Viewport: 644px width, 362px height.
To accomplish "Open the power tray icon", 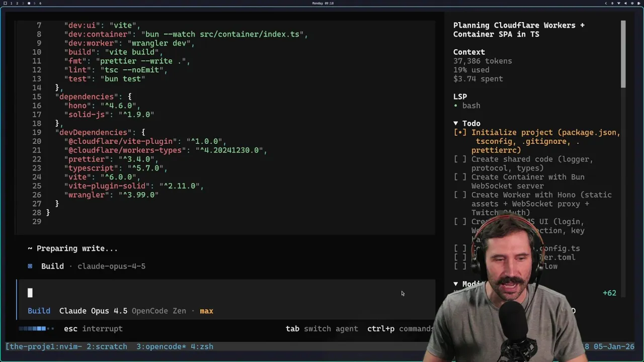I will click(x=632, y=3).
